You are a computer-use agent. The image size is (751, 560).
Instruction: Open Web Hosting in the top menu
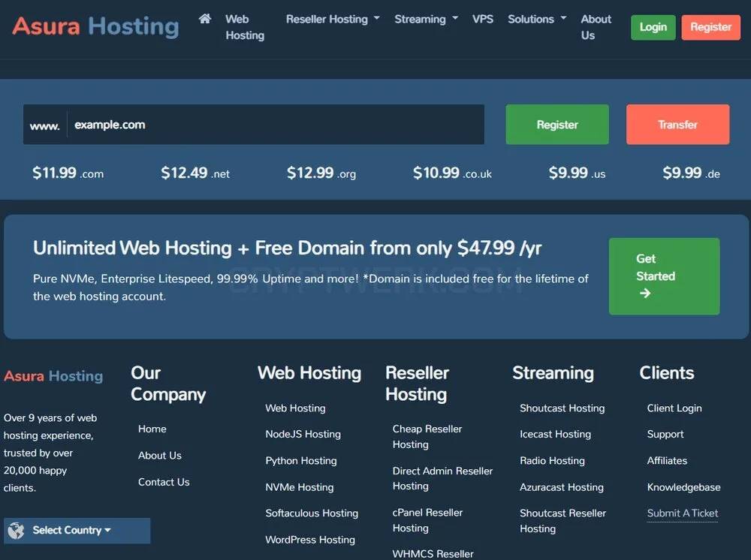pyautogui.click(x=245, y=27)
